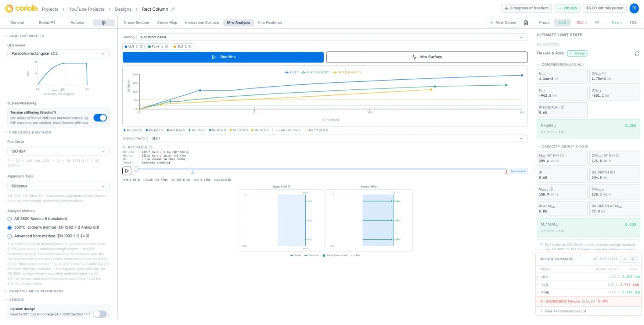Open the Bending Auto (from loads) dropdown

(332, 37)
